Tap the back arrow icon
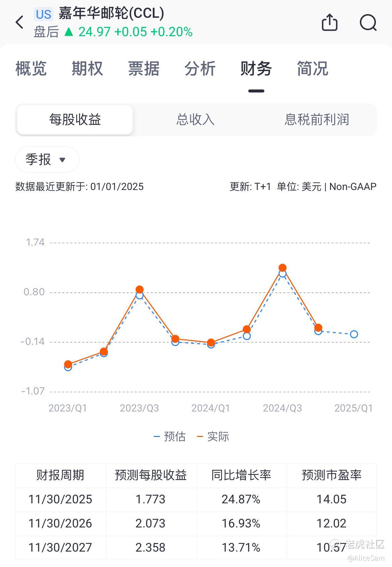The height and width of the screenshot is (567, 392). point(20,22)
